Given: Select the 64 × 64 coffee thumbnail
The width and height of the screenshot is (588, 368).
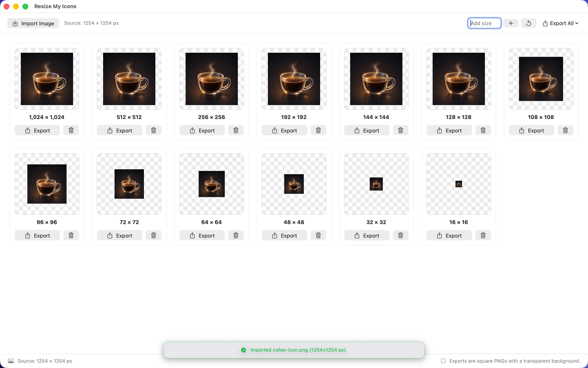Looking at the screenshot, I should coord(212,184).
